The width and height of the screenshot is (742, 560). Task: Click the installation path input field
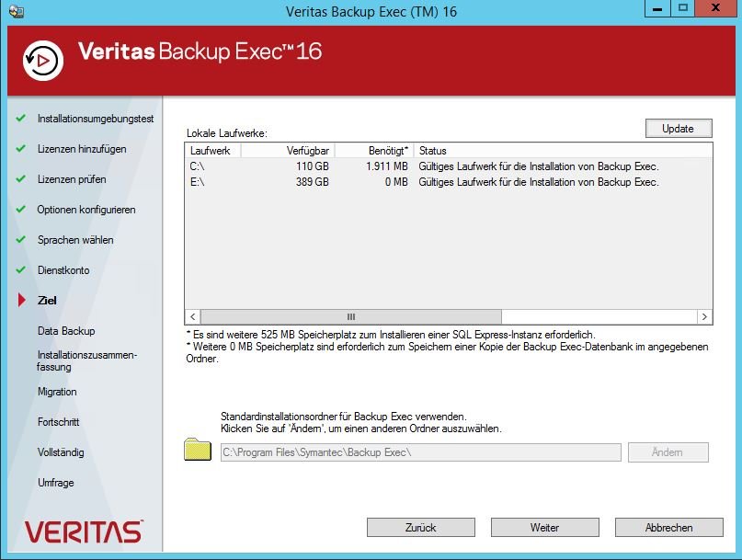[x=421, y=452]
